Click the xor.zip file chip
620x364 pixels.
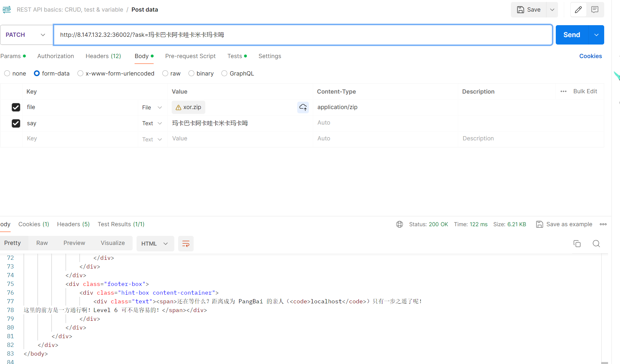click(x=188, y=107)
